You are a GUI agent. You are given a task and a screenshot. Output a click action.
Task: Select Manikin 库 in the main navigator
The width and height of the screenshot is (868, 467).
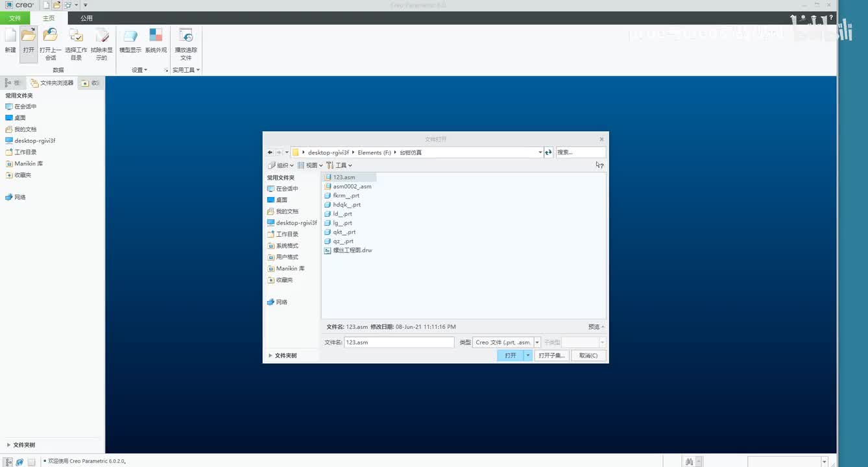(23, 163)
